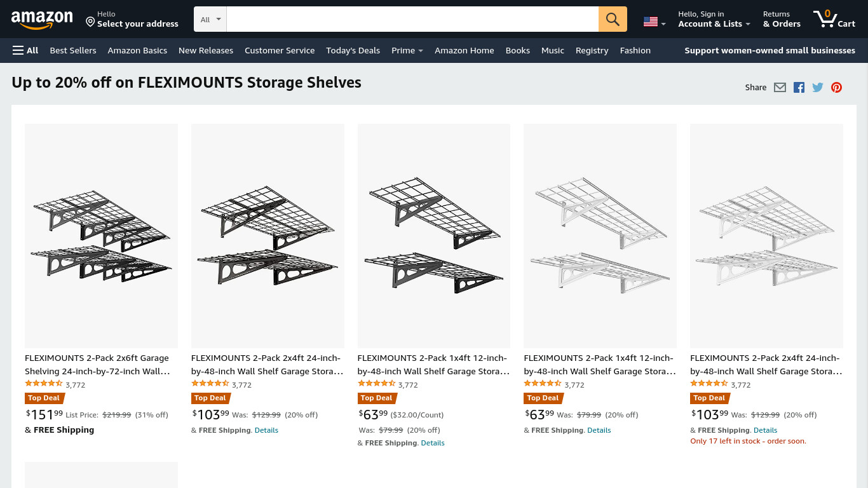Select your address location pin
Image resolution: width=868 pixels, height=488 pixels.
pyautogui.click(x=90, y=22)
